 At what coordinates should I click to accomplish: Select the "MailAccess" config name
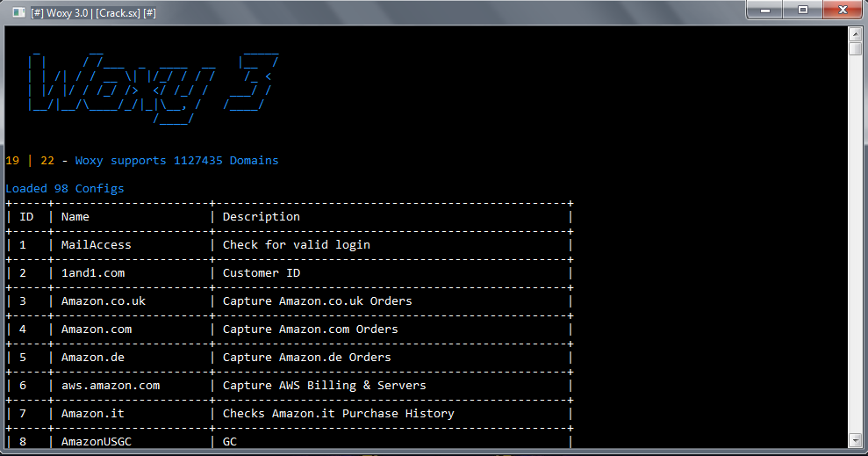tap(97, 245)
